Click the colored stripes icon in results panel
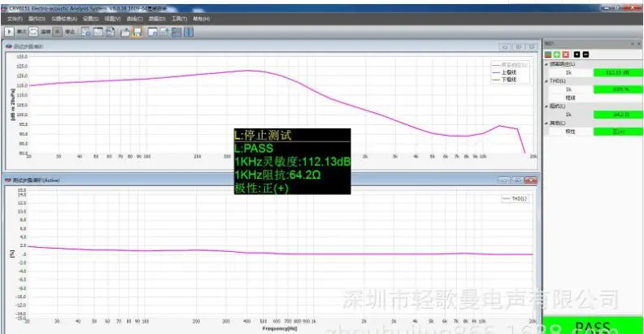This screenshot has height=334, width=644. (548, 54)
